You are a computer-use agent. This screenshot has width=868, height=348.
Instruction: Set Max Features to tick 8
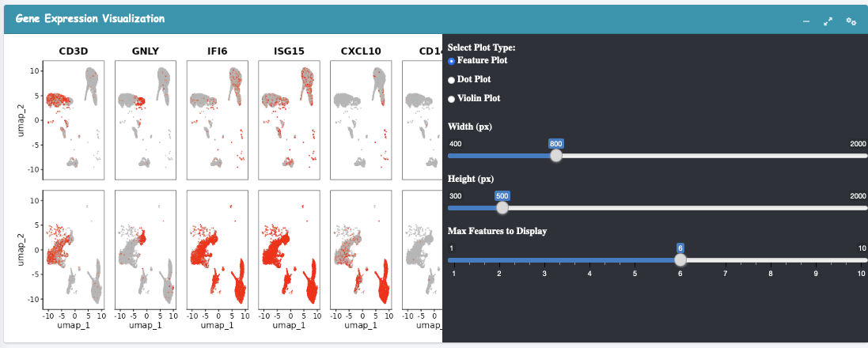point(771,259)
